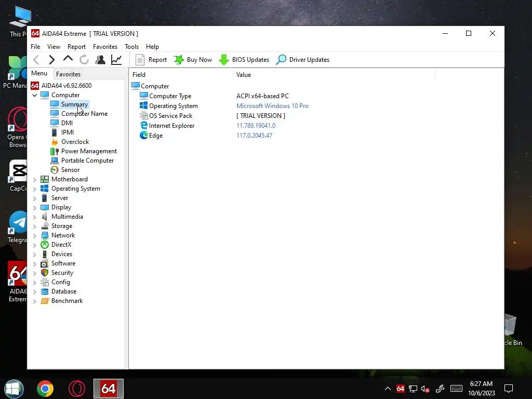Viewport: 532px width, 399px height.
Task: Open Internet Explorer version 11.789.19041.0 link
Action: click(256, 126)
